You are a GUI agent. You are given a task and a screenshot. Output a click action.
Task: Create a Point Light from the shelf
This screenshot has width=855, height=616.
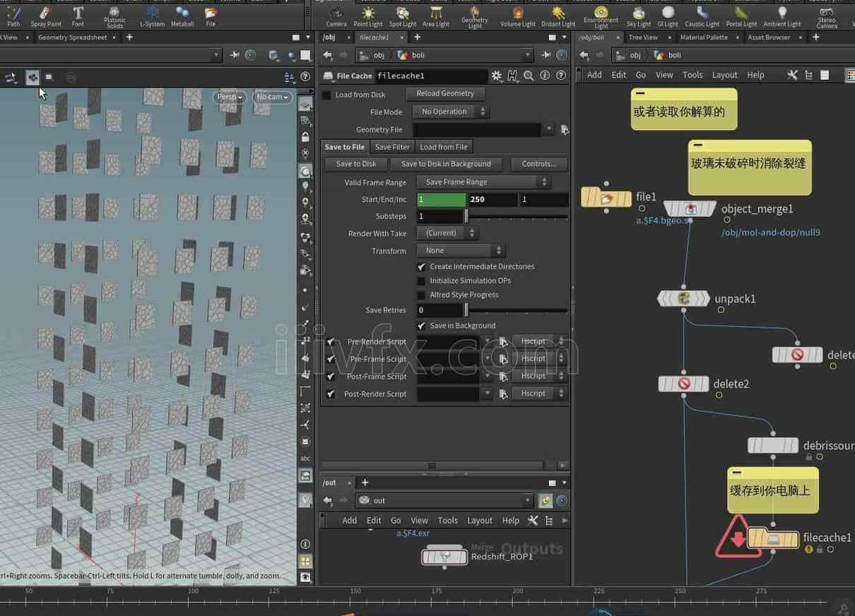click(x=368, y=16)
